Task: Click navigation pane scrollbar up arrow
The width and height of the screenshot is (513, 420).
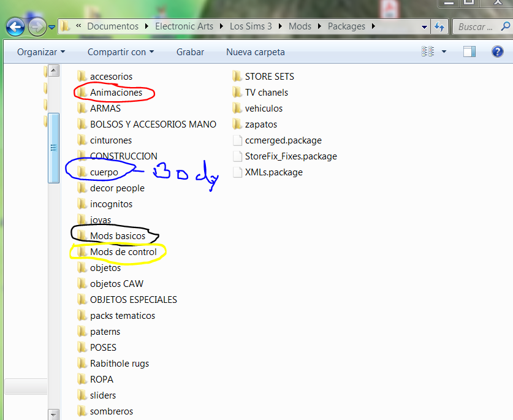Action: [54, 71]
